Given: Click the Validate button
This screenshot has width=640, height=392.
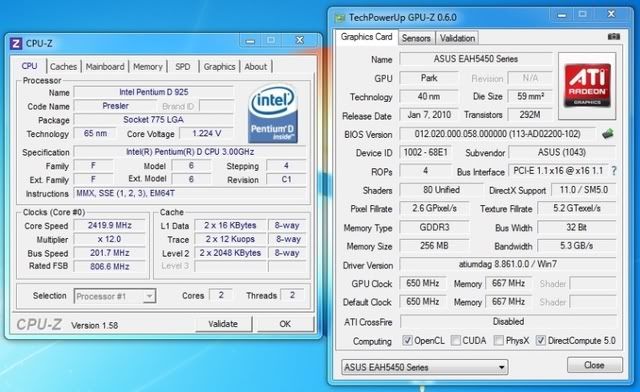Looking at the screenshot, I should click(x=223, y=324).
